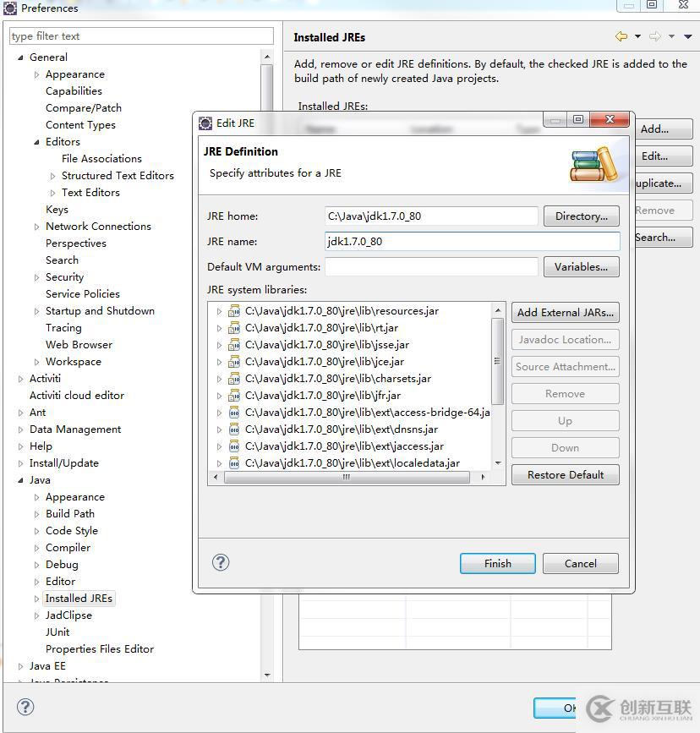Select Capabilities under General
The height and width of the screenshot is (733, 700).
(74, 91)
